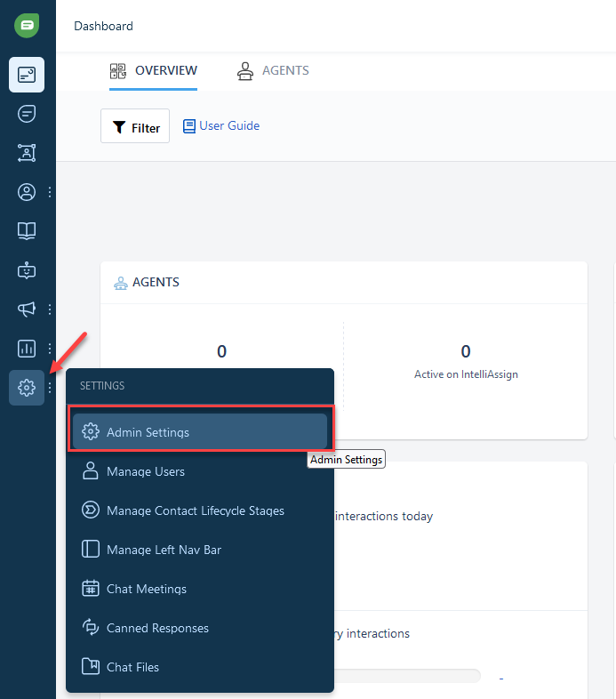Click the AGENTS tab agent icon

245,71
